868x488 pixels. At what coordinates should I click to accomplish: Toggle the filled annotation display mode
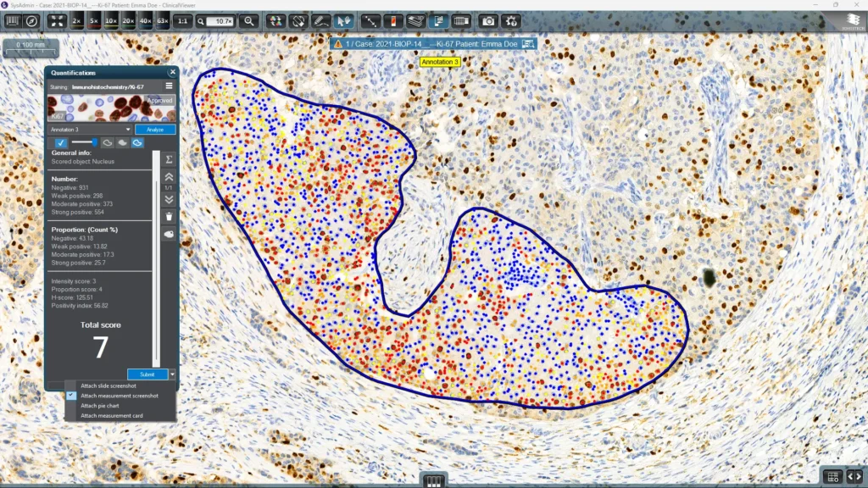122,142
